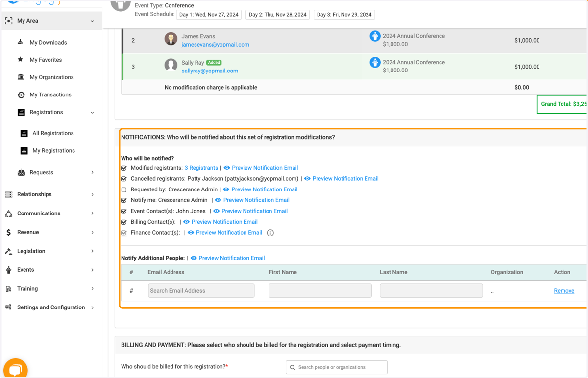Image resolution: width=588 pixels, height=378 pixels.
Task: Collapse the My Area chevron
Action: pyautogui.click(x=92, y=21)
